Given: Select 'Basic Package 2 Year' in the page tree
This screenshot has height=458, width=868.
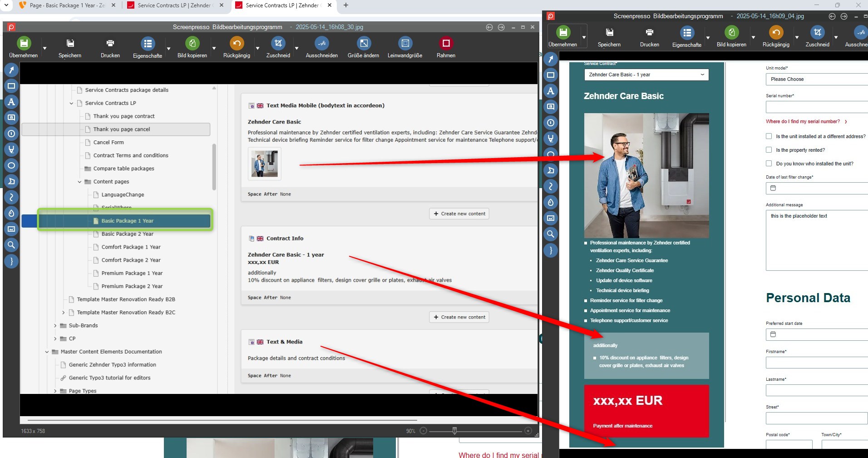Looking at the screenshot, I should [127, 234].
